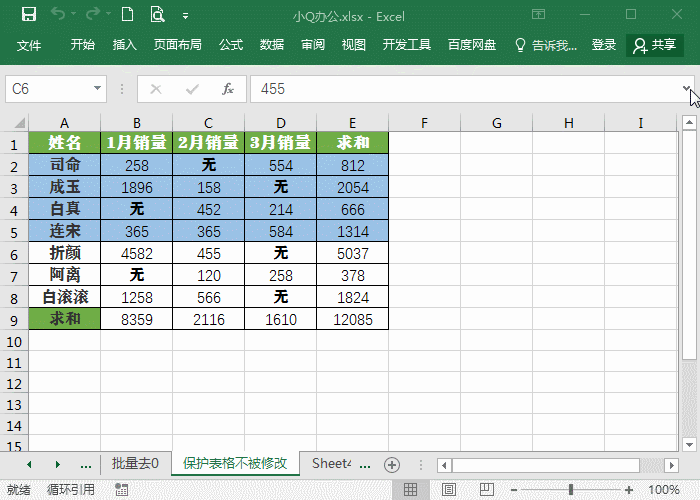Click the Name Box showing C6
The image size is (700, 500).
coord(48,89)
